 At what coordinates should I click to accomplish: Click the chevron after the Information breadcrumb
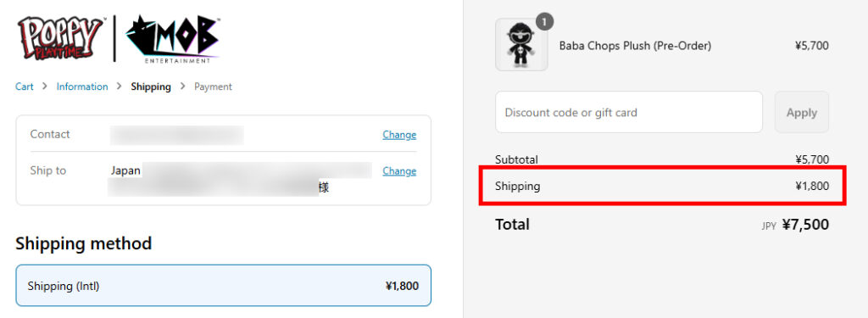click(119, 86)
